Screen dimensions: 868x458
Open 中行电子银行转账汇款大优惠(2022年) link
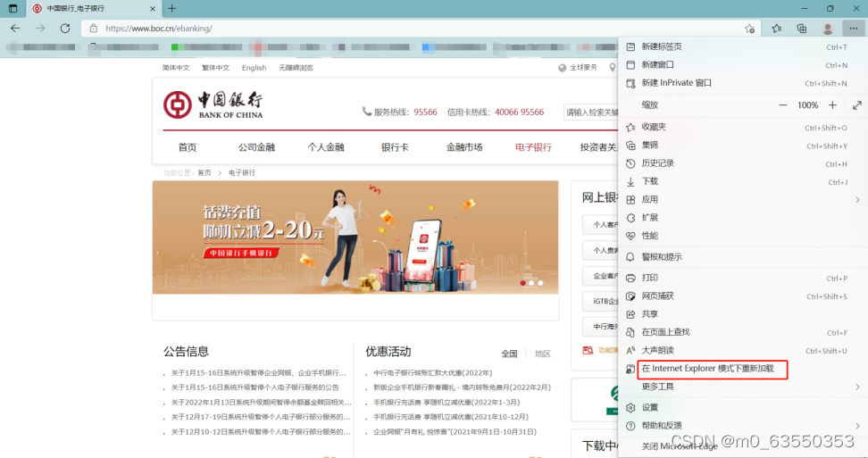(432, 373)
